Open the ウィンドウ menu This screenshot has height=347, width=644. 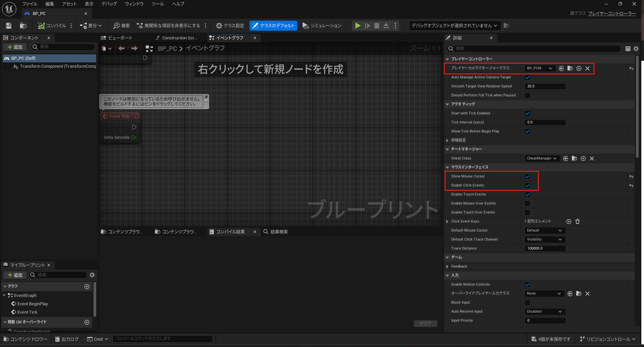pos(134,4)
